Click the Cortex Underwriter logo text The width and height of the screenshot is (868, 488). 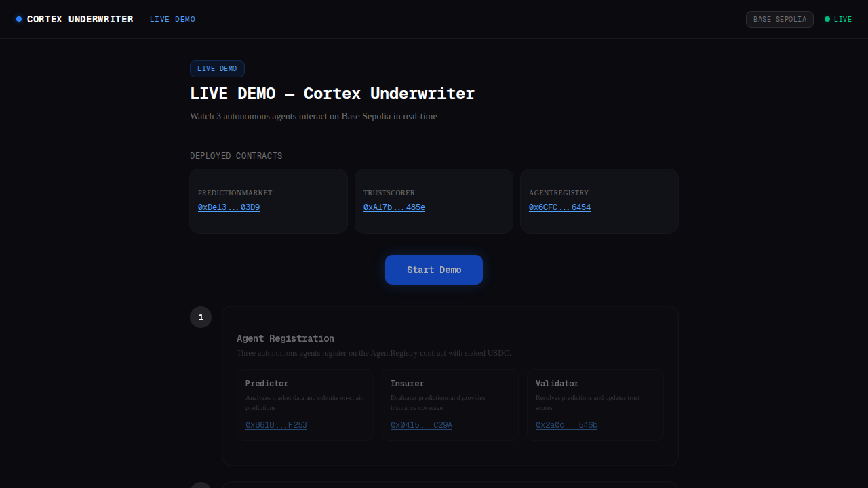pyautogui.click(x=80, y=19)
